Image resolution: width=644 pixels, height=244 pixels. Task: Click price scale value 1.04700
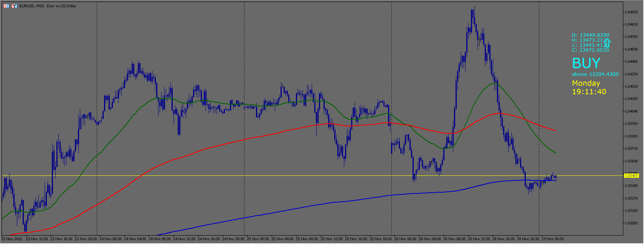click(631, 37)
